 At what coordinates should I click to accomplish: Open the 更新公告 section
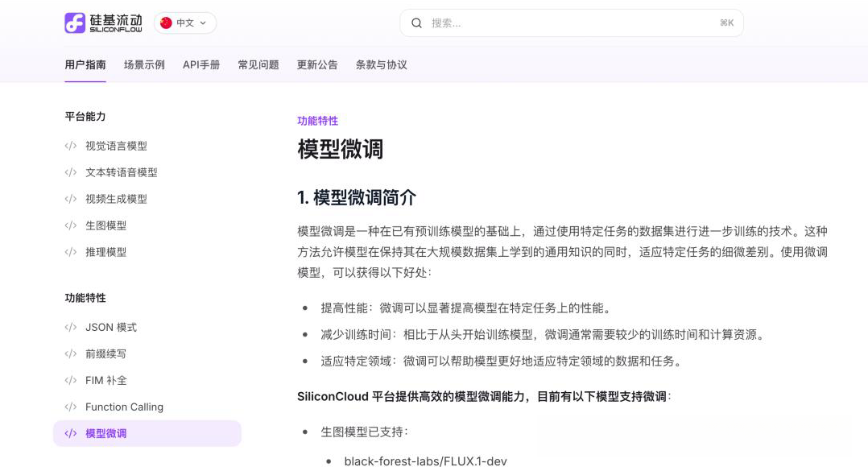click(317, 64)
